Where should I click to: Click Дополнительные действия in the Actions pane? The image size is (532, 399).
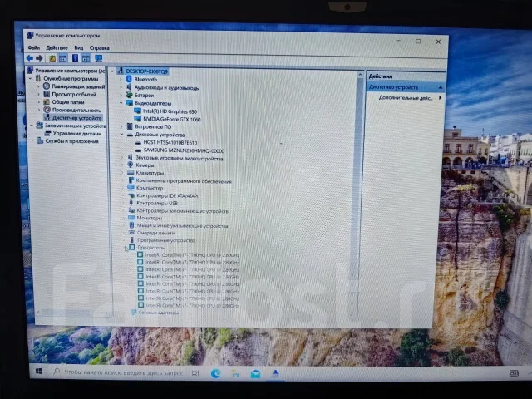(406, 98)
